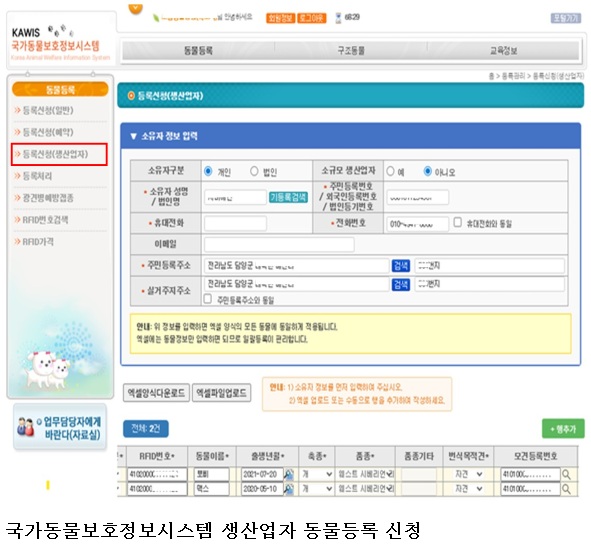The image size is (591, 555).
Task: Check the 휴대전화와 동일 checkbox
Action: pyautogui.click(x=458, y=222)
